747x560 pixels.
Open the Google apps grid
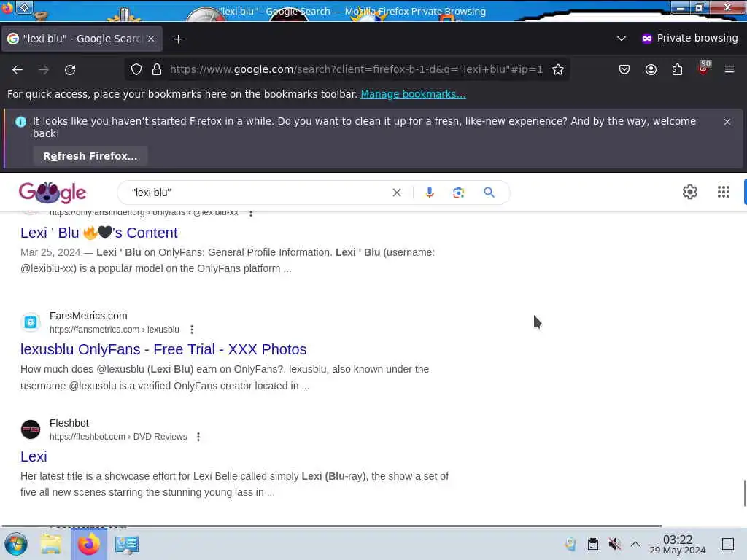[x=723, y=192]
